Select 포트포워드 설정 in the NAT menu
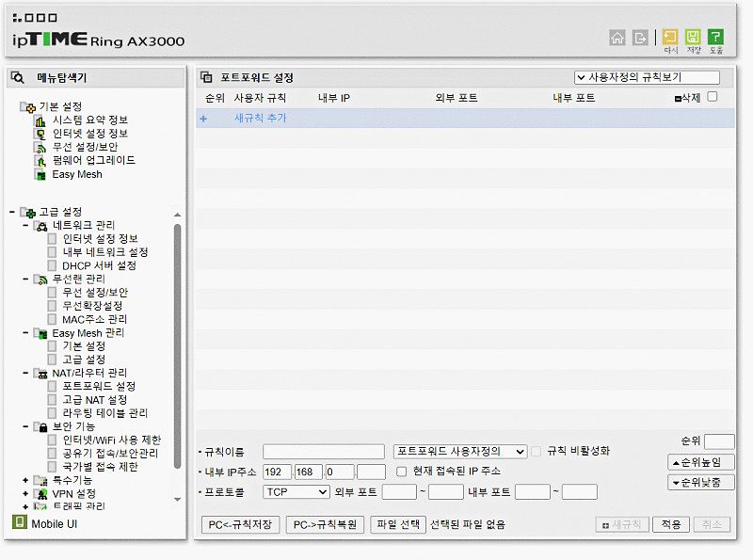The width and height of the screenshot is (753, 560). pyautogui.click(x=99, y=387)
